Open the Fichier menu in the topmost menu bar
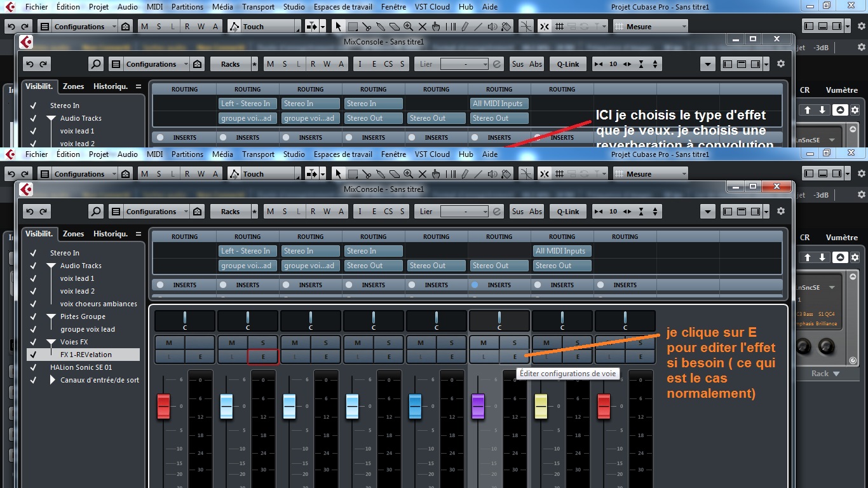 pos(36,7)
